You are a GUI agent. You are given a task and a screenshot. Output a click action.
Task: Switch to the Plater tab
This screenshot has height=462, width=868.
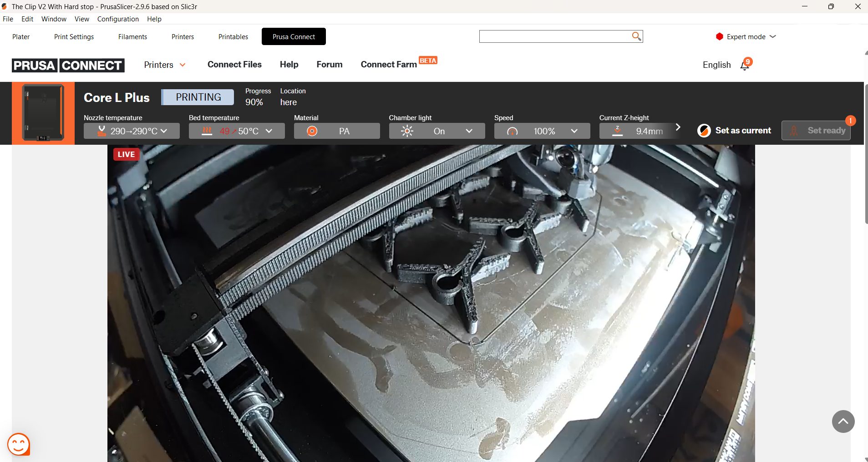21,36
